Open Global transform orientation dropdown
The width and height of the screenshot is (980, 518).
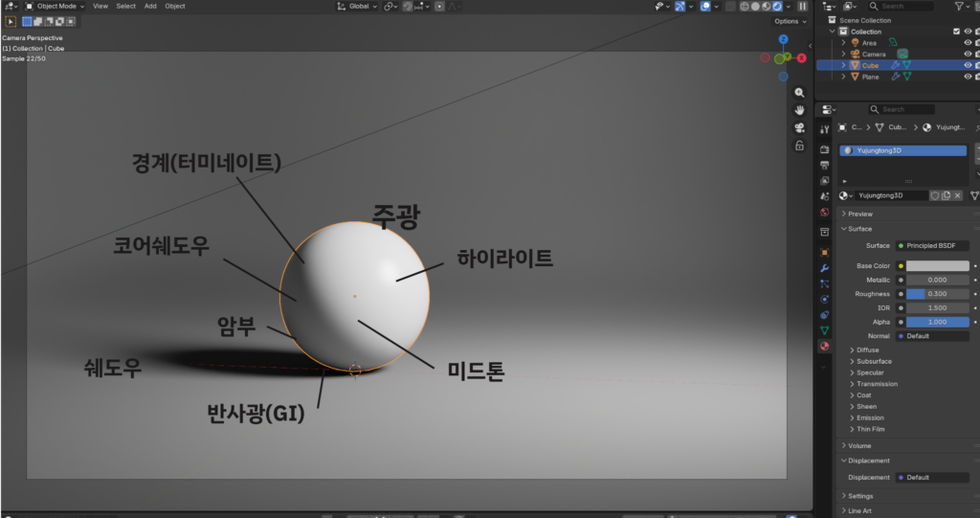[357, 7]
